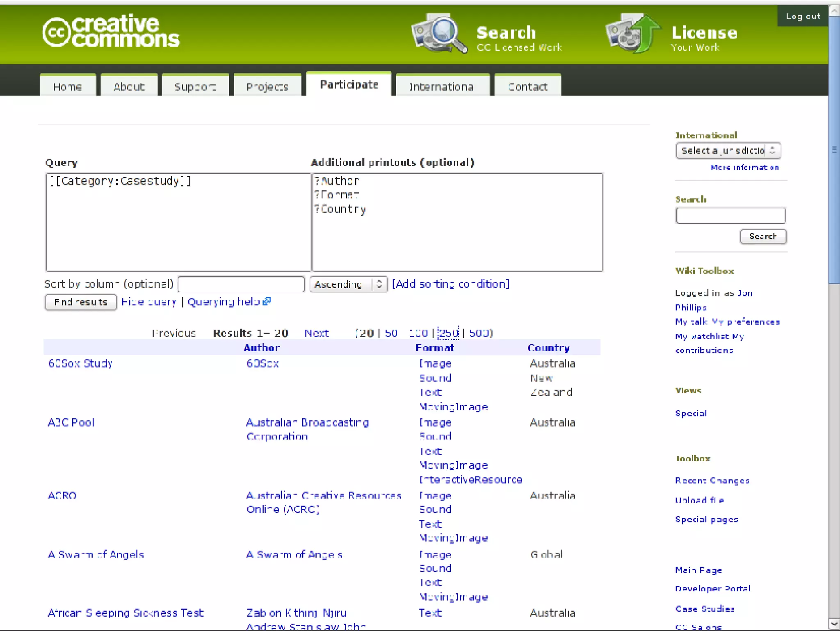Click external link icon beside Querying help

coord(267,301)
